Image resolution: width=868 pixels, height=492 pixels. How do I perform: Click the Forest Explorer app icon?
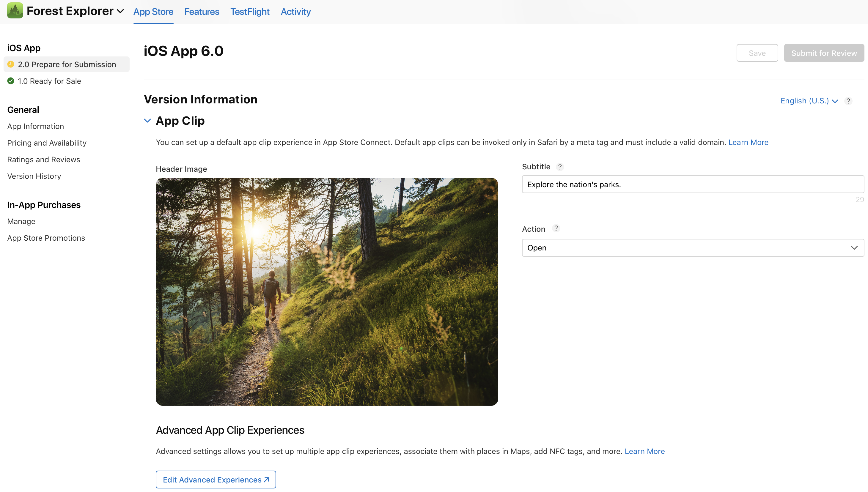tap(15, 11)
